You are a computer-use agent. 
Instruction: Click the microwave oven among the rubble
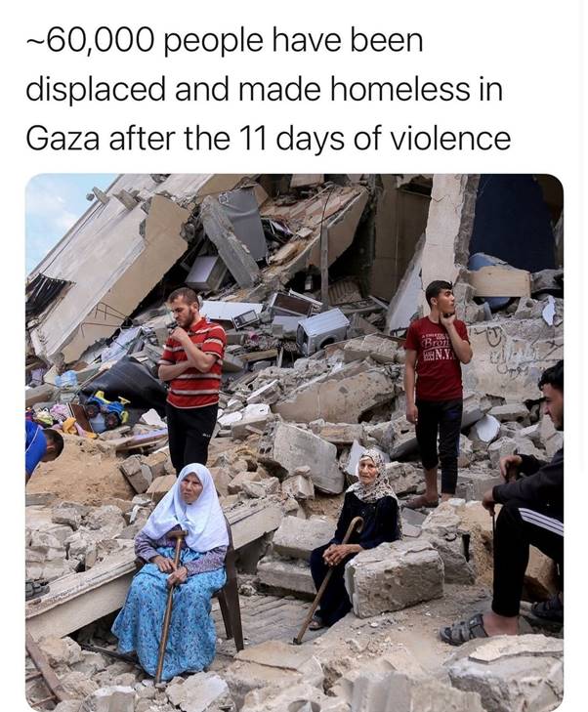245,319
